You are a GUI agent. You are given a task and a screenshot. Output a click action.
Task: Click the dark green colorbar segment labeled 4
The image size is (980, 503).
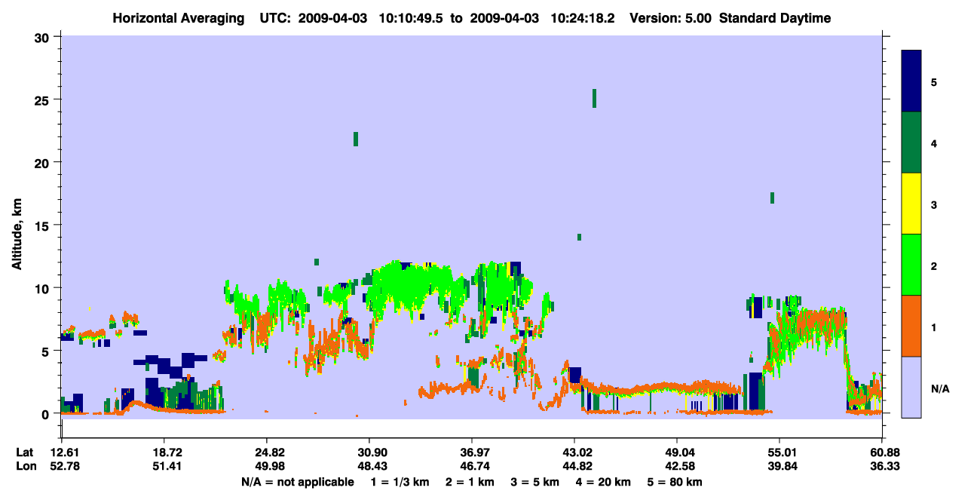coord(911,143)
